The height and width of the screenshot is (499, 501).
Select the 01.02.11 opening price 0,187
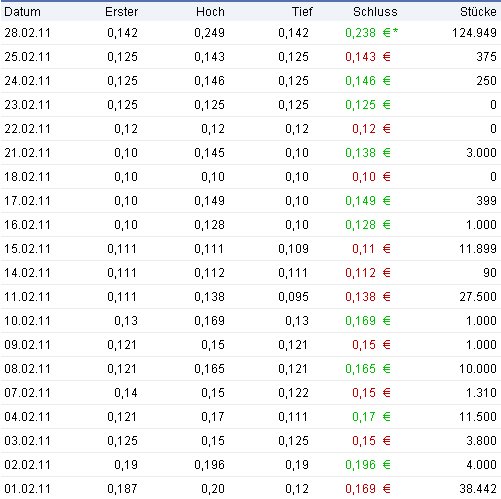[122, 489]
